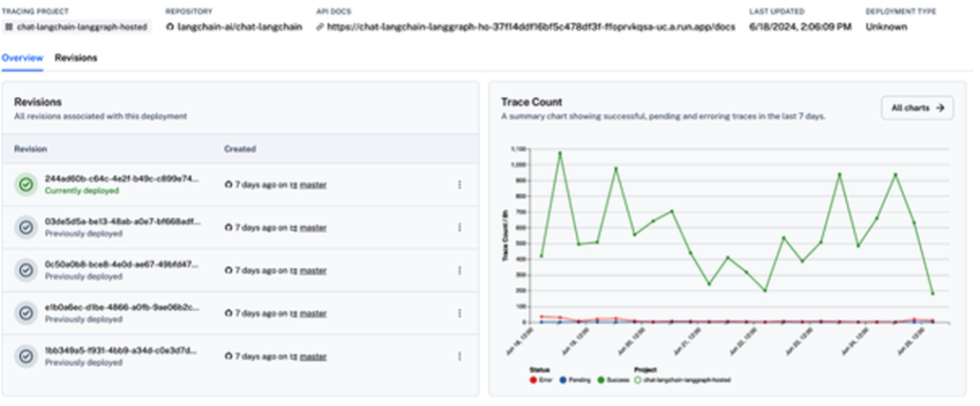Open the API docs URL link
Screen dimensions: 980x406
[530, 27]
